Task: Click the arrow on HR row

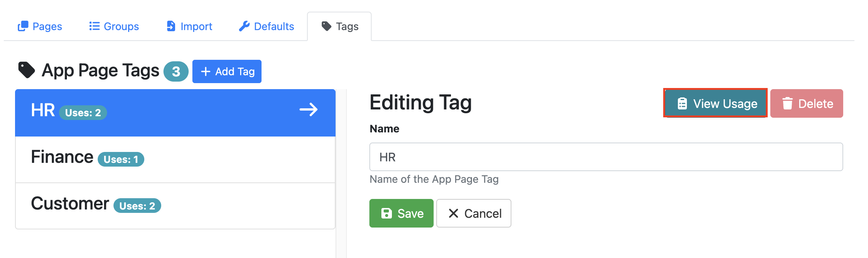Action: (x=308, y=110)
